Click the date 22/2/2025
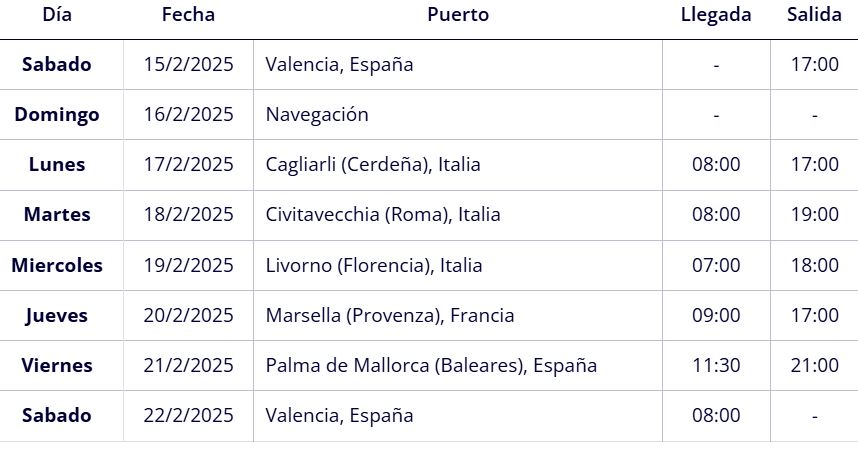Screen dimensions: 858x452 click(x=188, y=415)
